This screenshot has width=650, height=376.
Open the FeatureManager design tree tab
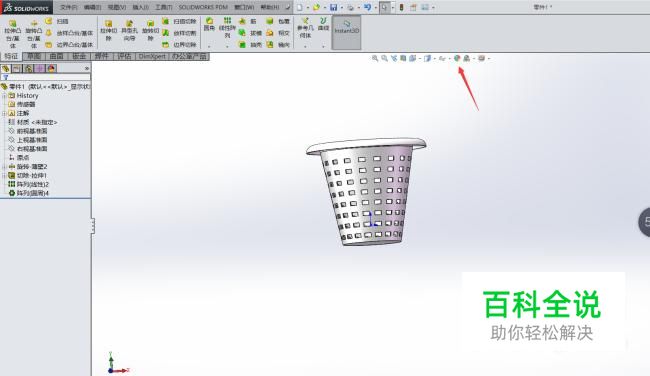[6, 68]
